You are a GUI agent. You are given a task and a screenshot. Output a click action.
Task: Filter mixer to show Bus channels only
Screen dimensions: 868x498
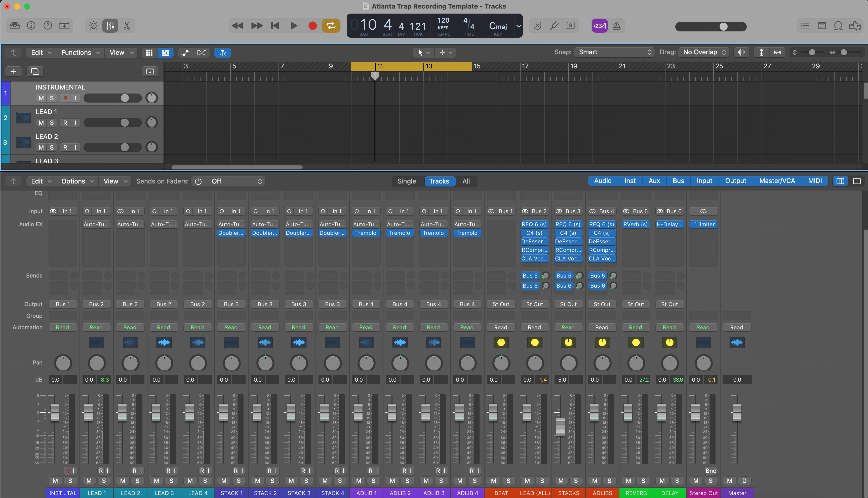pos(678,180)
